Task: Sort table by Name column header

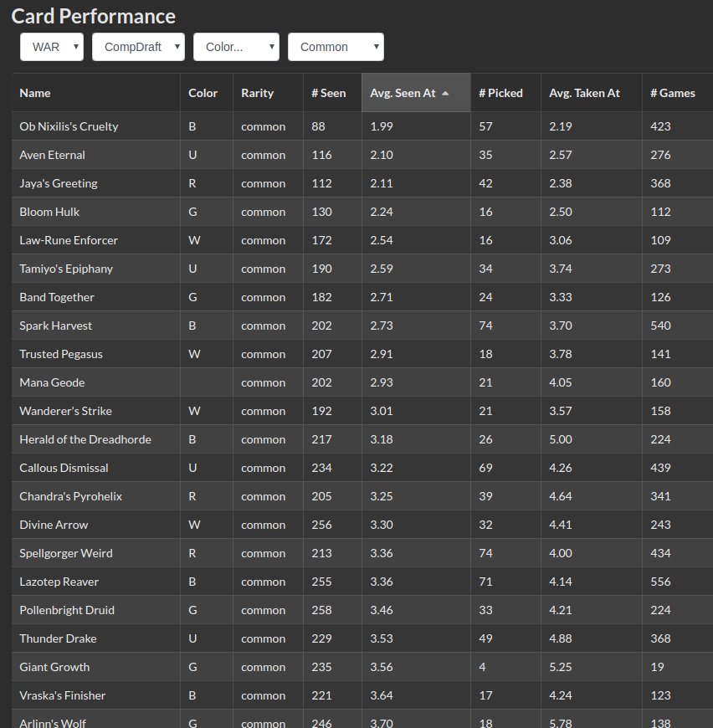Action: point(35,93)
